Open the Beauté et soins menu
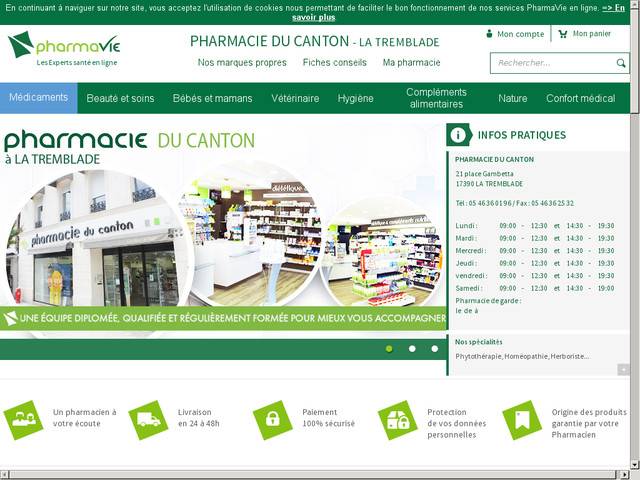 tap(120, 98)
